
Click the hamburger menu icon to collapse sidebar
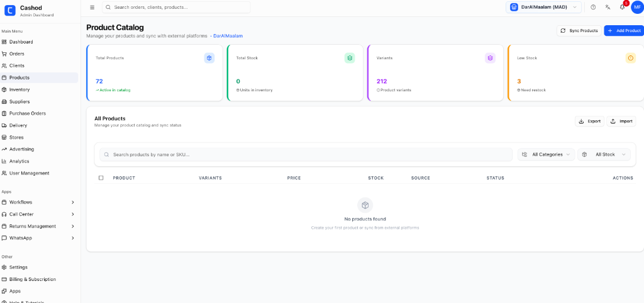point(92,7)
